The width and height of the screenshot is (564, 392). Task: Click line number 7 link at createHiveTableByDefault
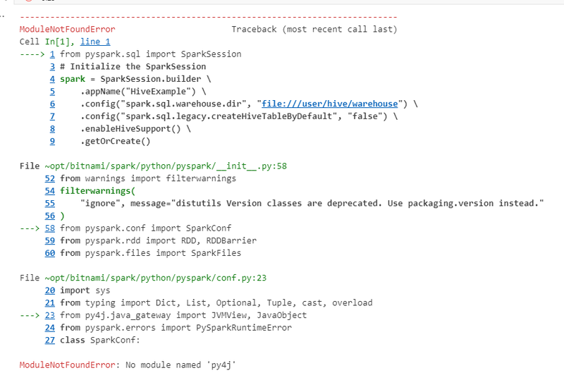pos(52,116)
